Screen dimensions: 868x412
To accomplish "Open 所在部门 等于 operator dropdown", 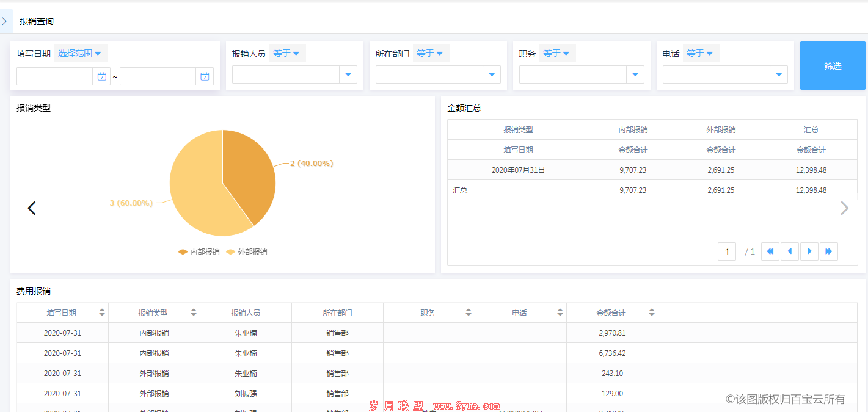I will click(430, 53).
